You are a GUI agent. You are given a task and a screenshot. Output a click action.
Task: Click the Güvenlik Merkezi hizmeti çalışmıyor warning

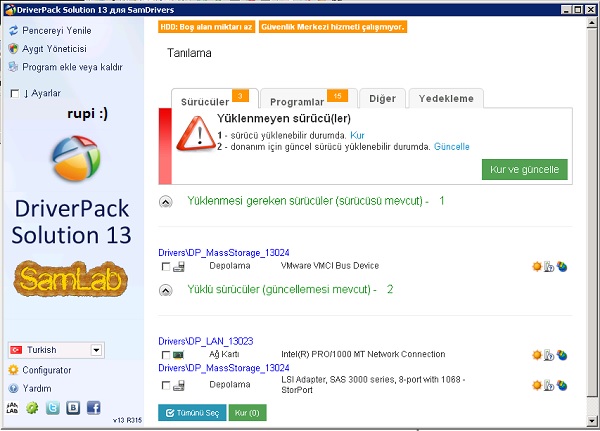[x=333, y=27]
